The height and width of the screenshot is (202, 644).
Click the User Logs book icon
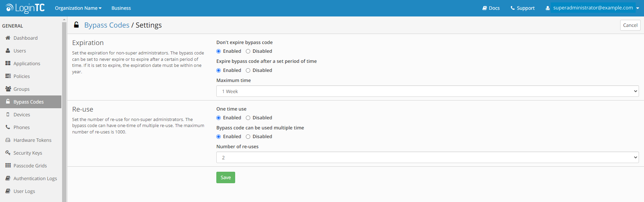coord(8,191)
